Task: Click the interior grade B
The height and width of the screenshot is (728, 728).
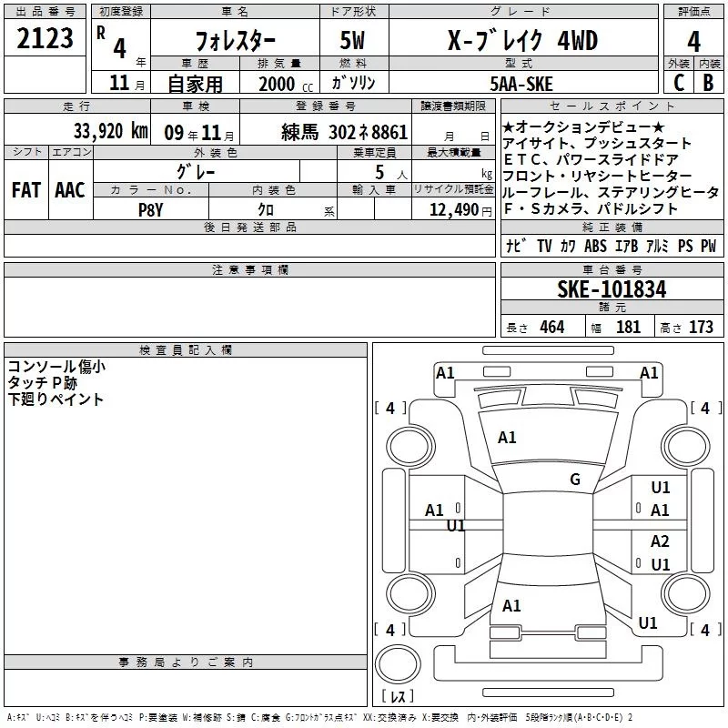Action: coord(708,83)
